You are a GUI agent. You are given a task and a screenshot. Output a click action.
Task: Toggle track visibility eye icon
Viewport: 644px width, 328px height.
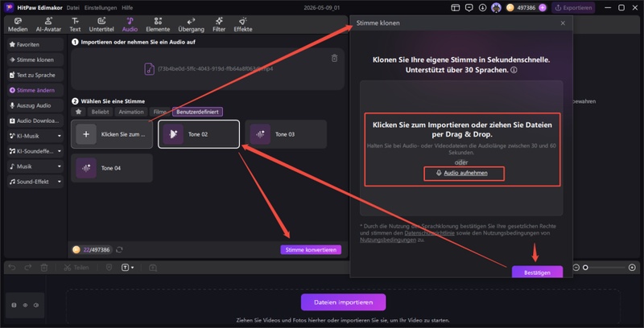click(25, 305)
